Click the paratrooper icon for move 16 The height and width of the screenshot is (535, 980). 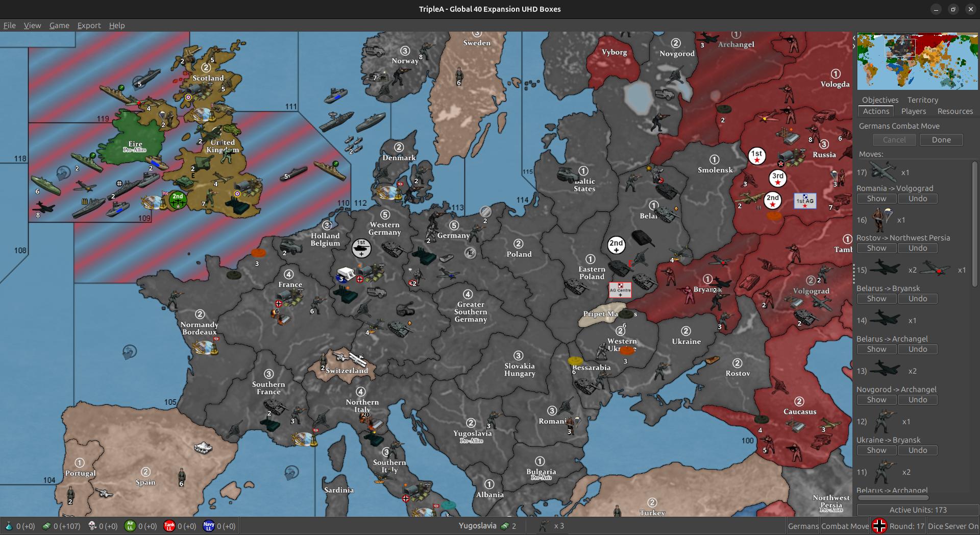click(x=882, y=220)
